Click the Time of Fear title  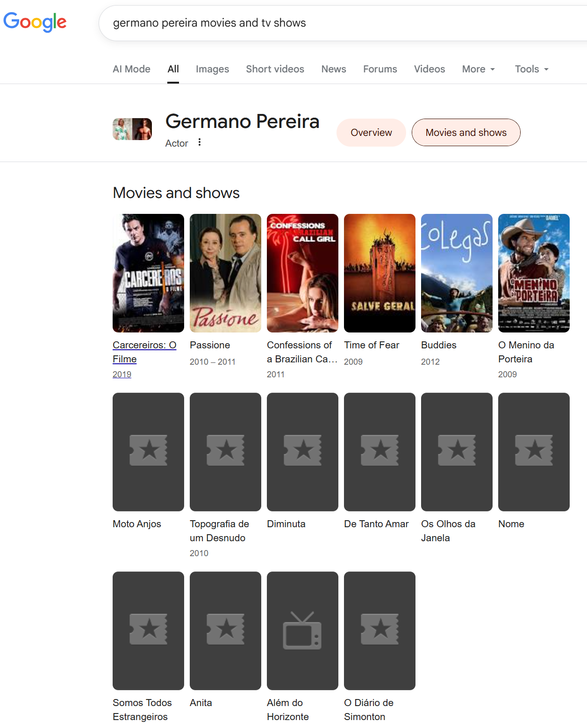click(x=372, y=345)
